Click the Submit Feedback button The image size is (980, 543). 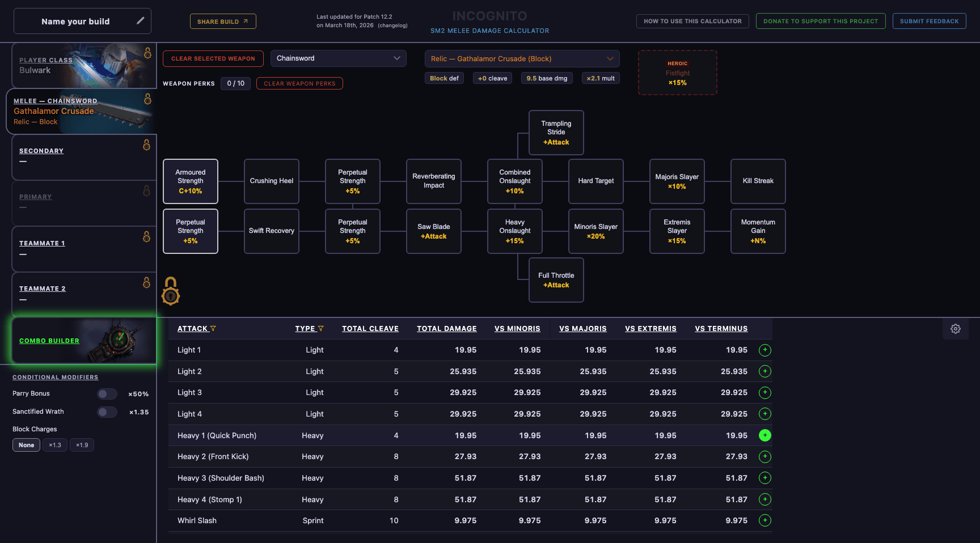point(929,21)
